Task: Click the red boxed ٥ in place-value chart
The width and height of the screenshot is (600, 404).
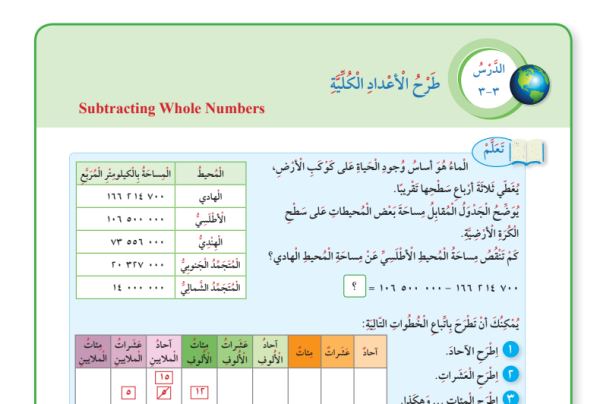Action: click(128, 393)
